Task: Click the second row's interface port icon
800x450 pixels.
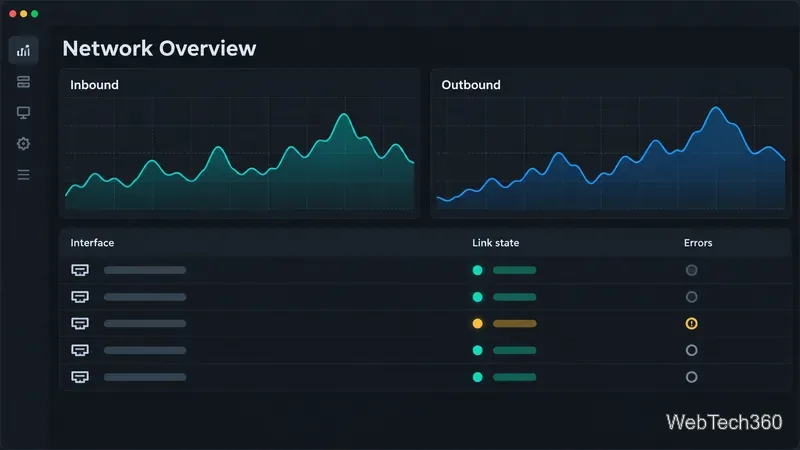Action: point(80,296)
